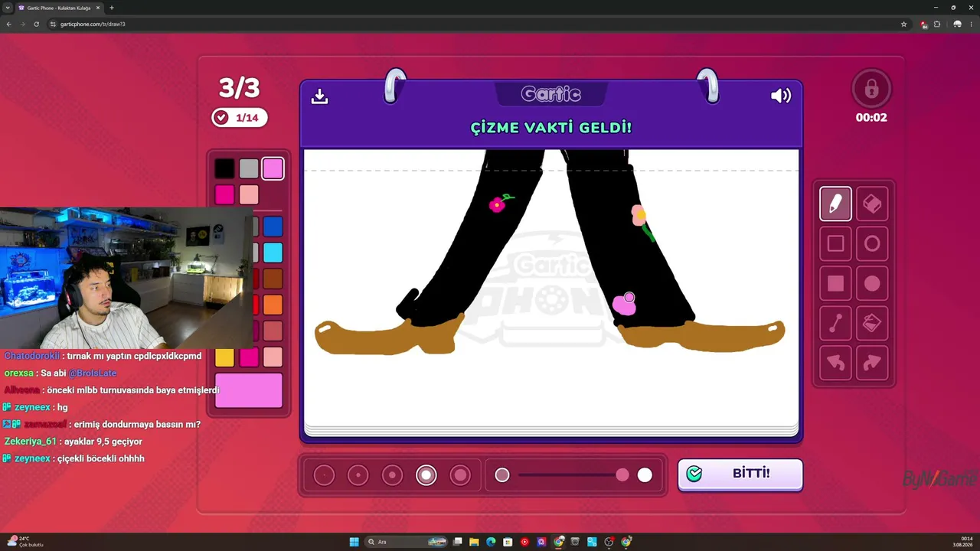The height and width of the screenshot is (551, 980).
Task: Open a new browser tab
Action: point(112,8)
